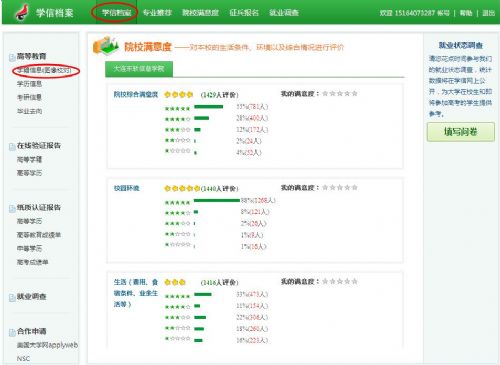
Task: Open 高等教育成绩单 in the sidebar
Action: coord(39,235)
